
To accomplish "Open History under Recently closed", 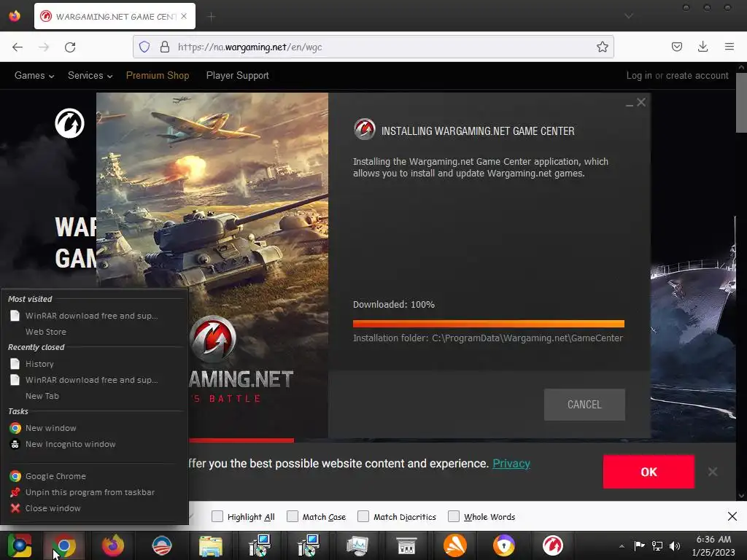I will [x=94, y=363].
